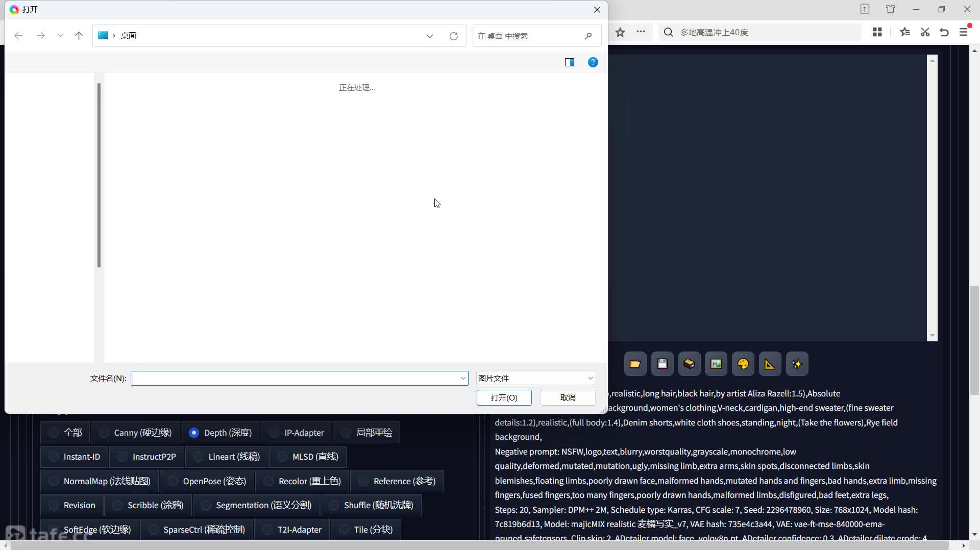The width and height of the screenshot is (980, 551).
Task: Select Canny (硬边缘) control type
Action: click(136, 433)
